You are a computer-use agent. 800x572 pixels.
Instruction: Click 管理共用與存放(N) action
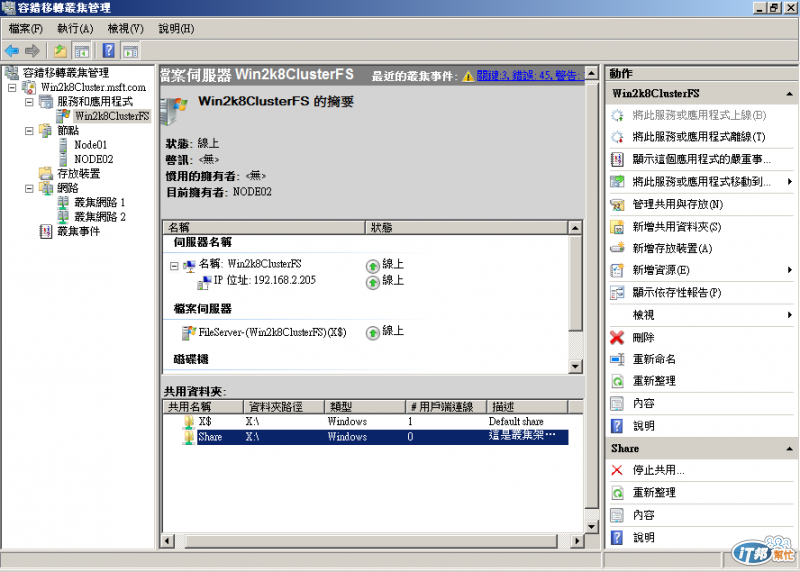pos(678,204)
